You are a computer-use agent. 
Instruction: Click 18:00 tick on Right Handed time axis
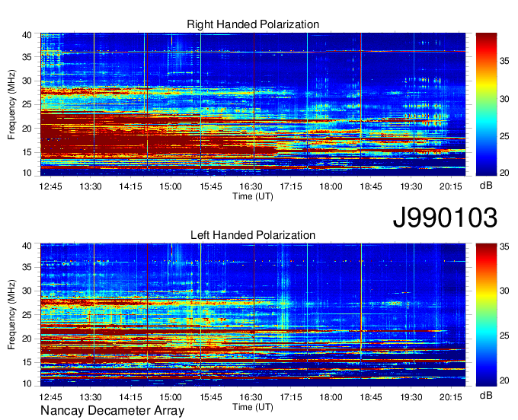tap(331, 186)
